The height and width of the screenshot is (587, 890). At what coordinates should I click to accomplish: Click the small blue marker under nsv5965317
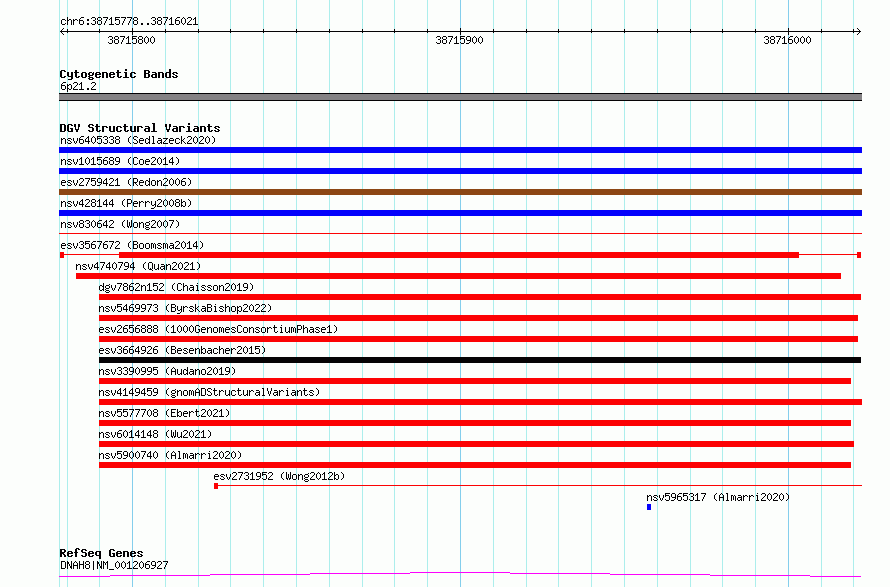pos(649,507)
